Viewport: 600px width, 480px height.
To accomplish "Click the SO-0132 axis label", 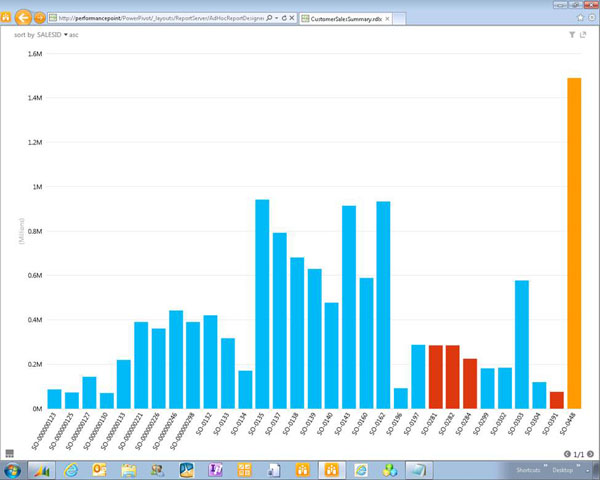I will click(205, 423).
